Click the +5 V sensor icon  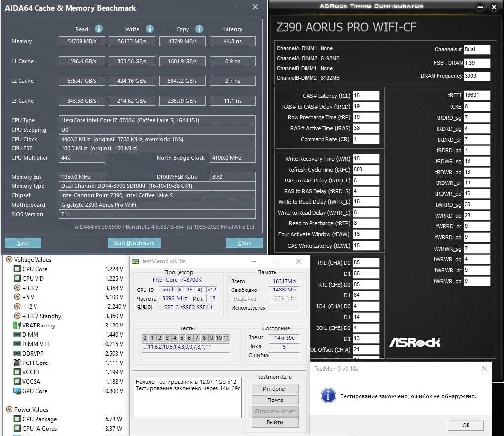pos(17,297)
